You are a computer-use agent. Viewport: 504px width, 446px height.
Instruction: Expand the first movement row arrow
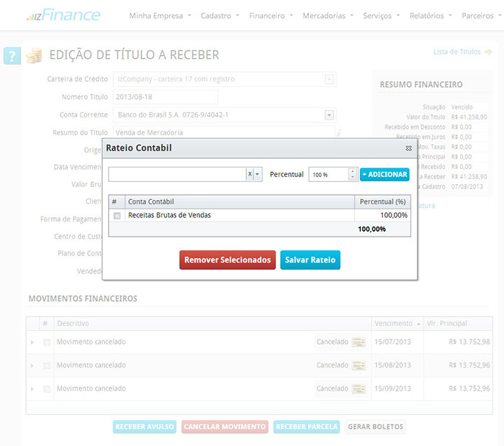pyautogui.click(x=32, y=342)
